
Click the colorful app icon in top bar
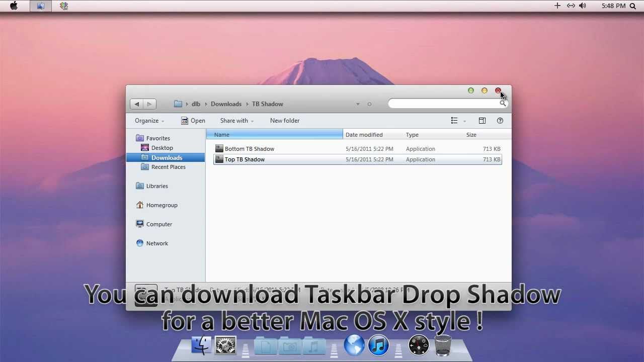(64, 6)
